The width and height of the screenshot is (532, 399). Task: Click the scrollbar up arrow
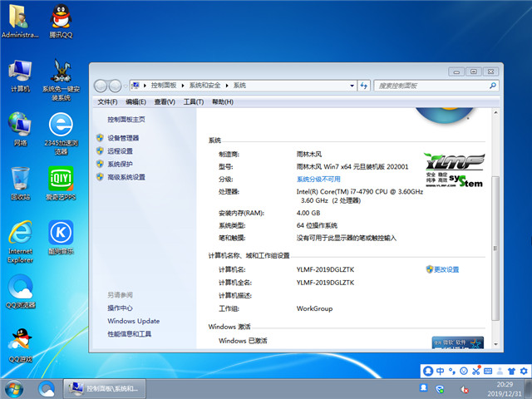tap(495, 113)
